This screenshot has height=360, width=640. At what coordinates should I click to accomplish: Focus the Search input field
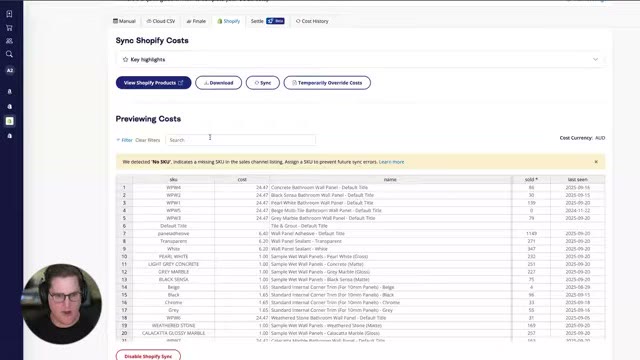click(240, 140)
